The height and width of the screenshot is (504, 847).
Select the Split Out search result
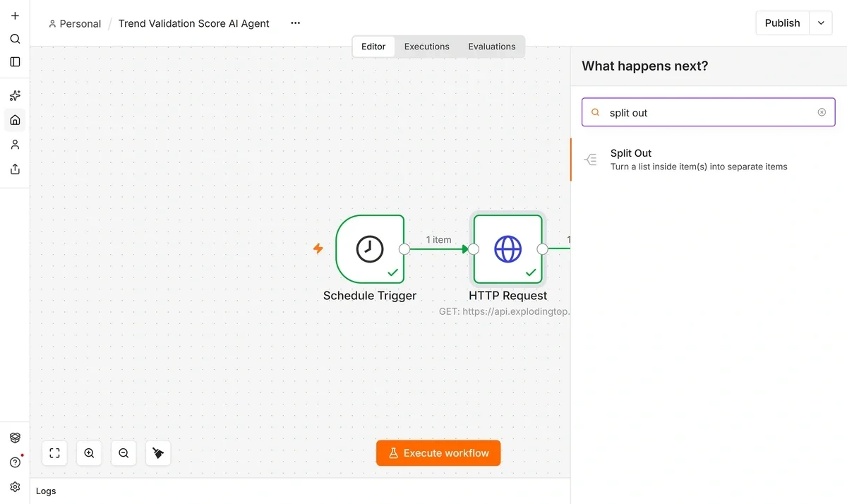tap(709, 160)
